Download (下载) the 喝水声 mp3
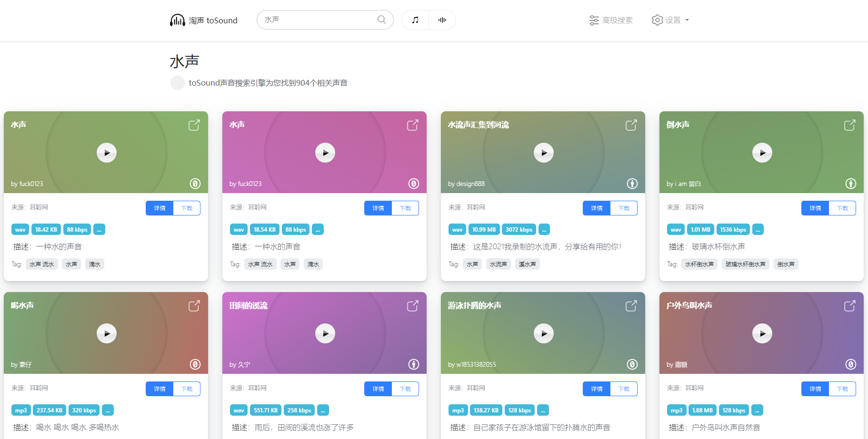Image resolution: width=868 pixels, height=439 pixels. 187,389
